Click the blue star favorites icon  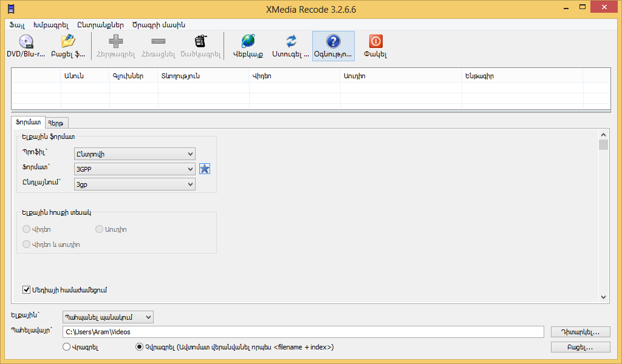(x=205, y=169)
